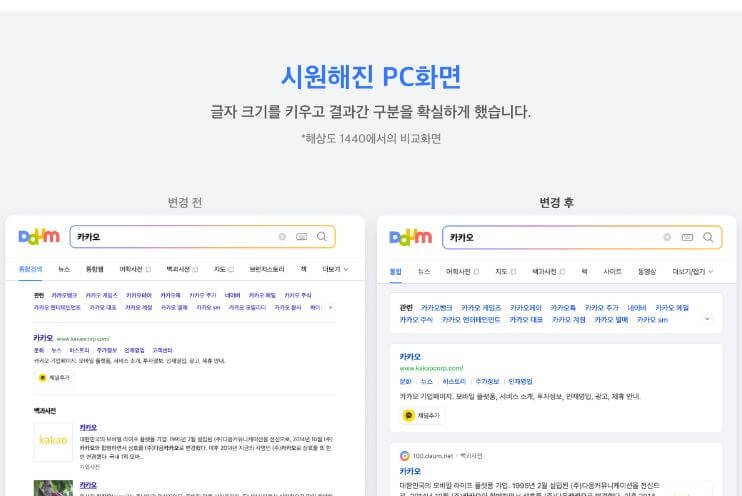
Task: Open the virtual keyboard in 변경 전 search box
Action: pyautogui.click(x=301, y=236)
